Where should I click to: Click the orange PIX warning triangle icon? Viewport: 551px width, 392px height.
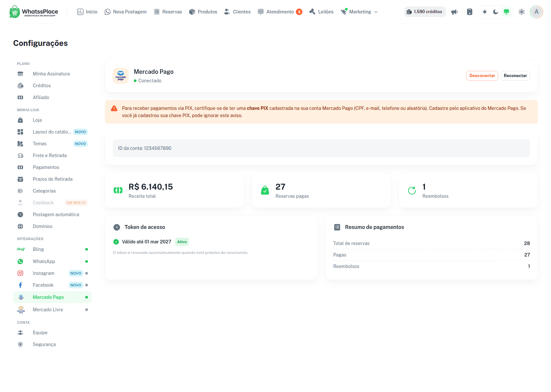114,109
